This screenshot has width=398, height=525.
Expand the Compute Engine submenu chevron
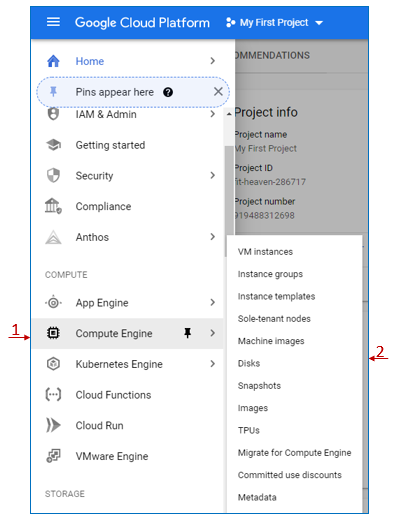(213, 333)
